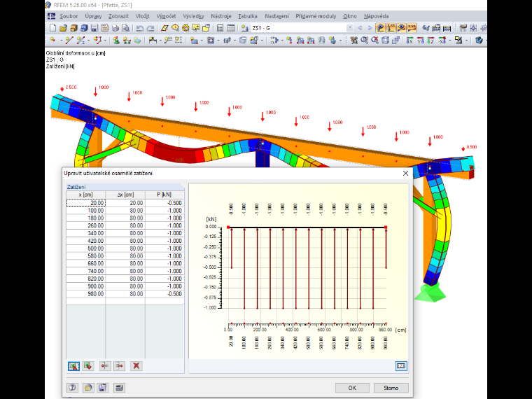Click the isometric wireframe box view icon
Viewport: 532px width, 399px height.
386,41
